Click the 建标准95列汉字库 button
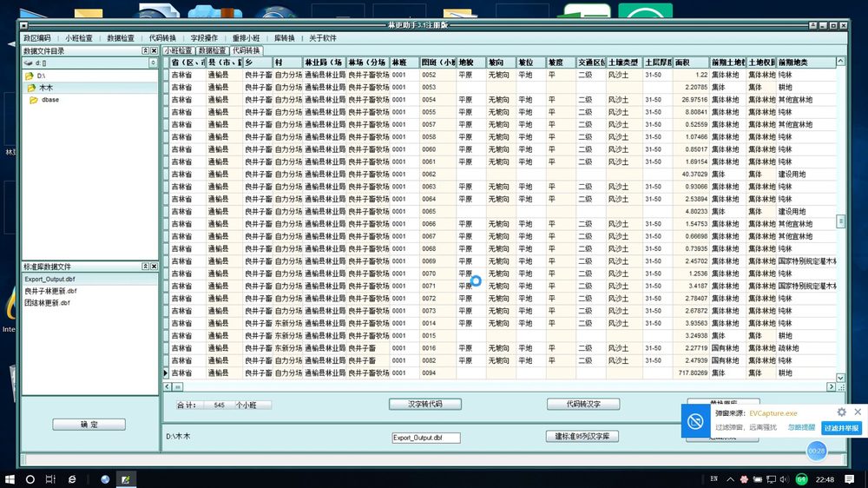868x488 pixels. click(x=582, y=436)
